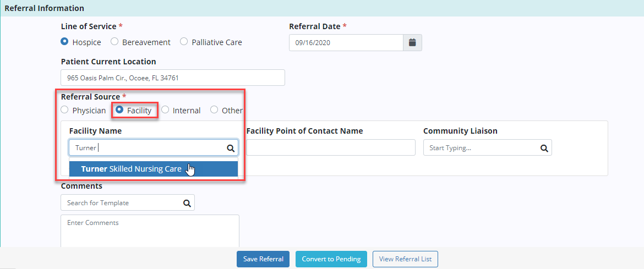
Task: Select the Bereavement radio option
Action: point(114,42)
